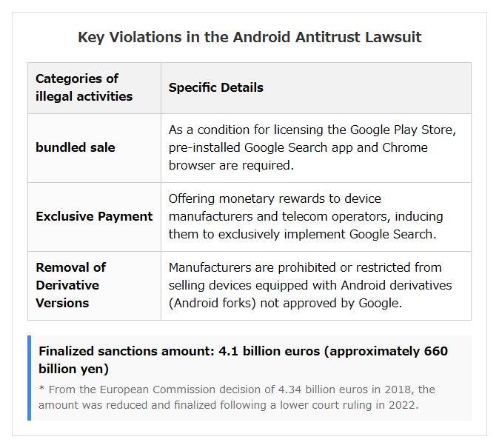Click the Google Play Store licensing description
The width and height of the screenshot is (499, 448).
[x=312, y=148]
